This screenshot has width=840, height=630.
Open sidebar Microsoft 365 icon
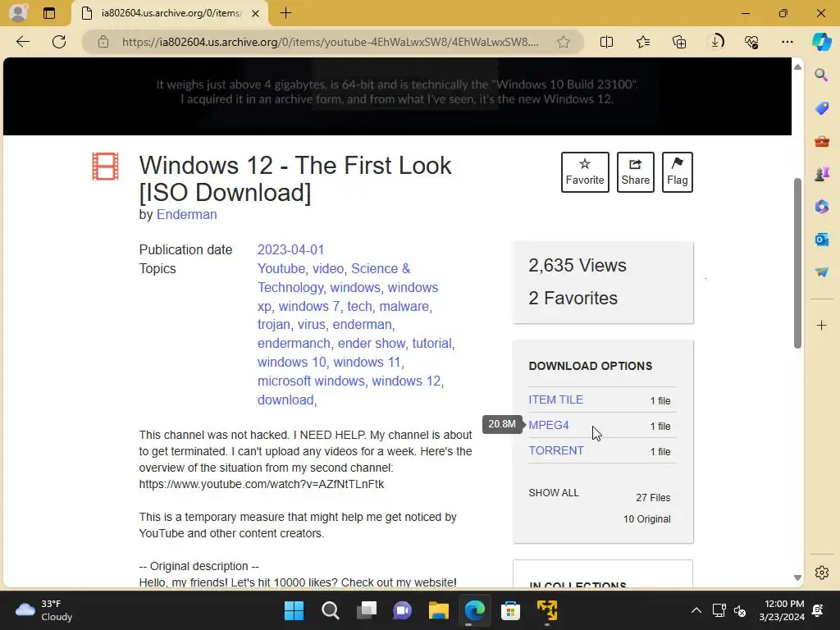(x=821, y=206)
